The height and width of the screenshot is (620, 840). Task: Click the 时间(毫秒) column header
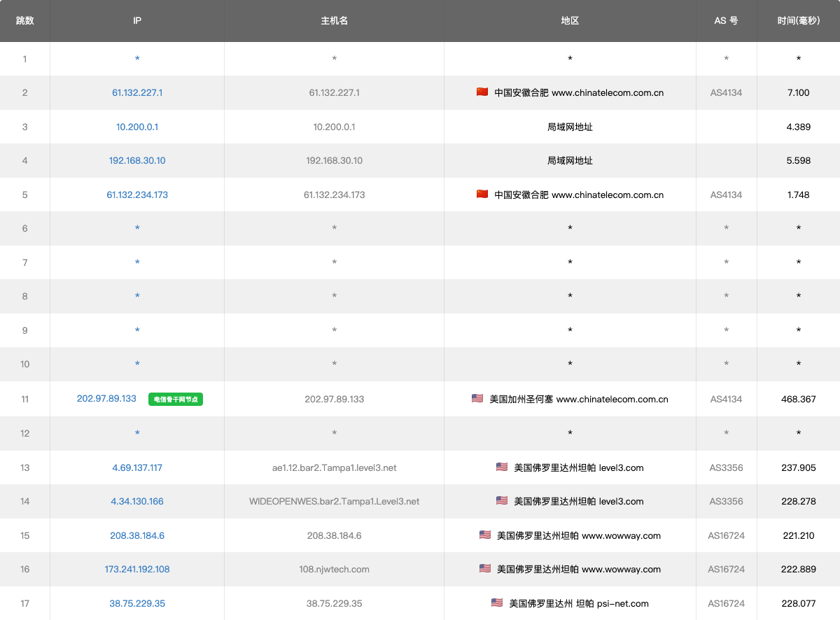tap(799, 21)
